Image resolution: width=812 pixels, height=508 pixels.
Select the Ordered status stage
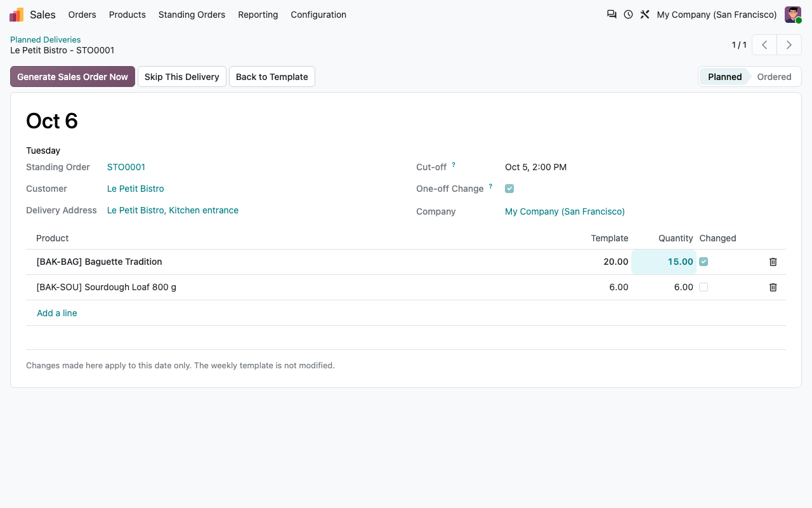[774, 77]
